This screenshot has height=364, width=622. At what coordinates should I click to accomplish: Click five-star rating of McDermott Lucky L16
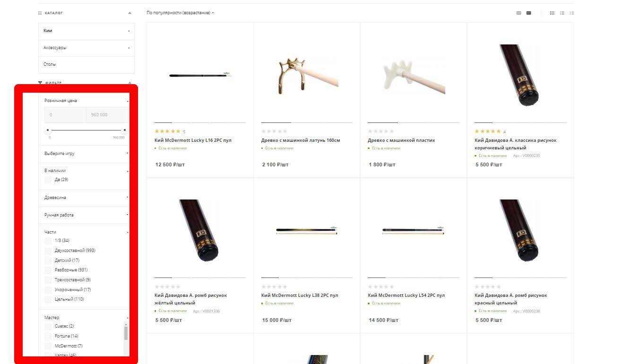point(167,131)
